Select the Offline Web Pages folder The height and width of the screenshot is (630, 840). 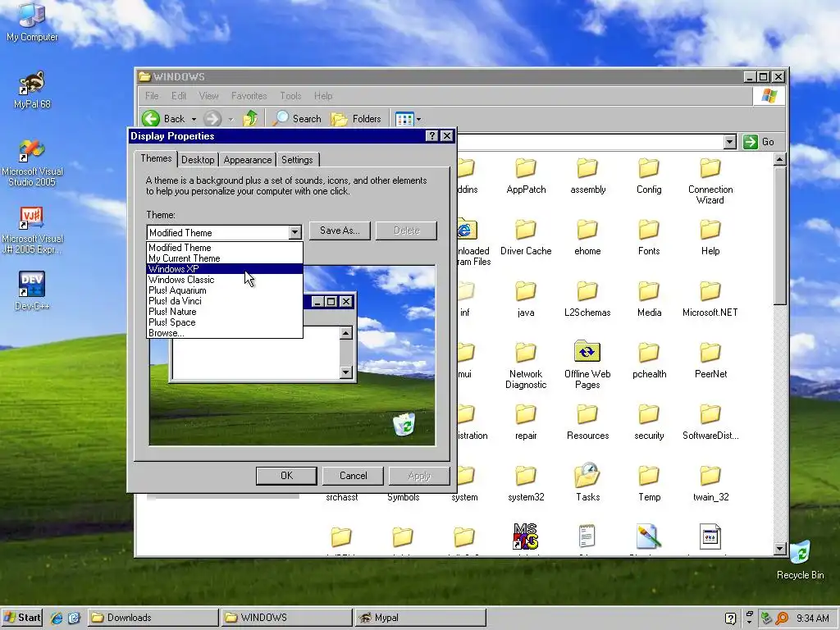click(x=587, y=364)
